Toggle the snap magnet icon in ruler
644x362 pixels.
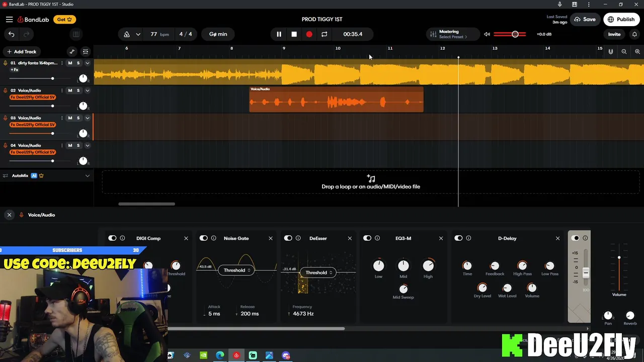coord(610,51)
